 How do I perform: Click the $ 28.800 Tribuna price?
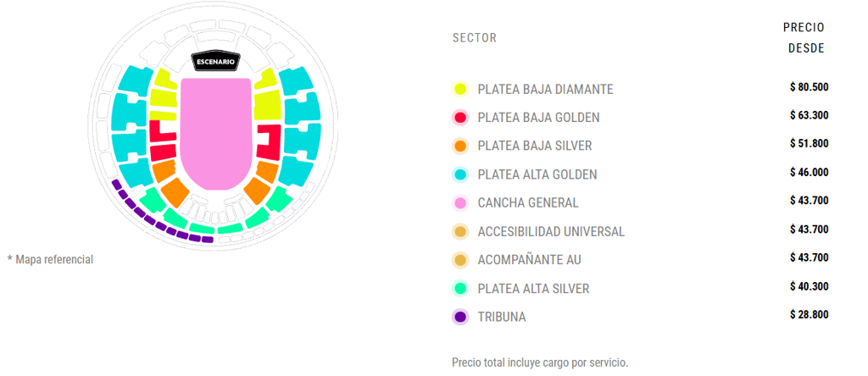pos(809,315)
